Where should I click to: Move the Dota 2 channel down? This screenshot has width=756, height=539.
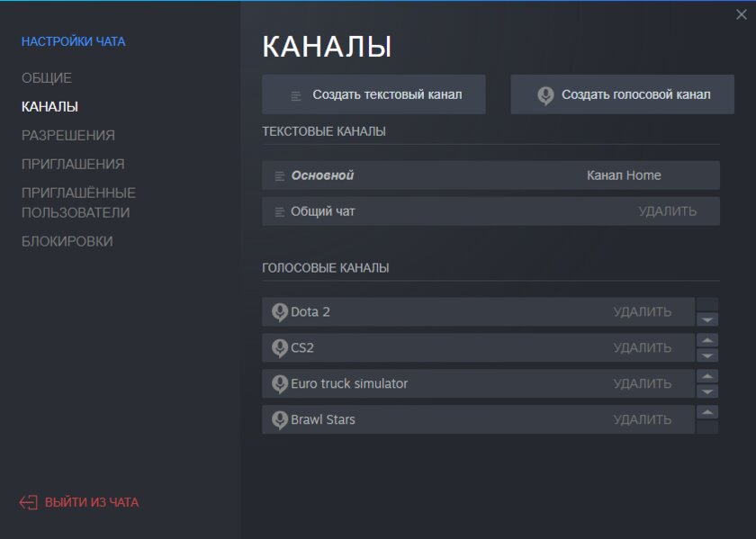click(x=707, y=319)
